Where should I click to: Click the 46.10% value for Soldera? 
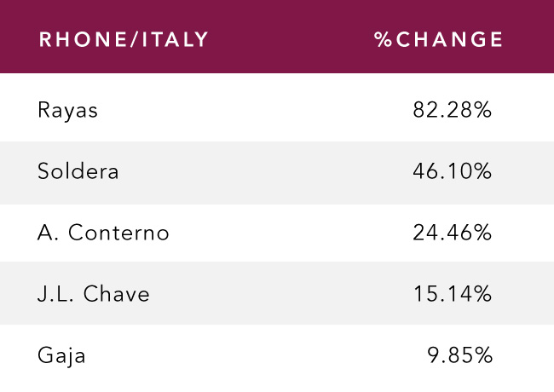coord(452,171)
